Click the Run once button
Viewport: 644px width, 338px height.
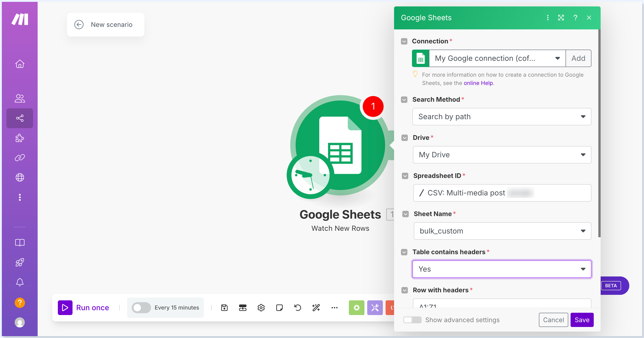[x=84, y=307]
